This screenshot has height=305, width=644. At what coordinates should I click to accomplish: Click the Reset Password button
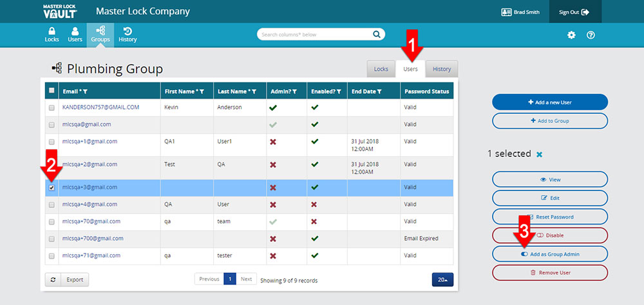tap(550, 217)
